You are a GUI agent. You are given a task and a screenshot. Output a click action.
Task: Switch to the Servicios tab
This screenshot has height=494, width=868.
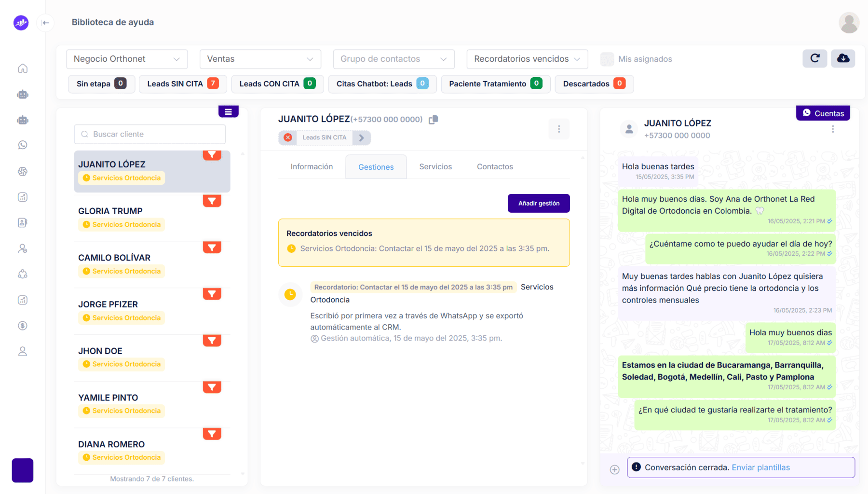click(435, 167)
